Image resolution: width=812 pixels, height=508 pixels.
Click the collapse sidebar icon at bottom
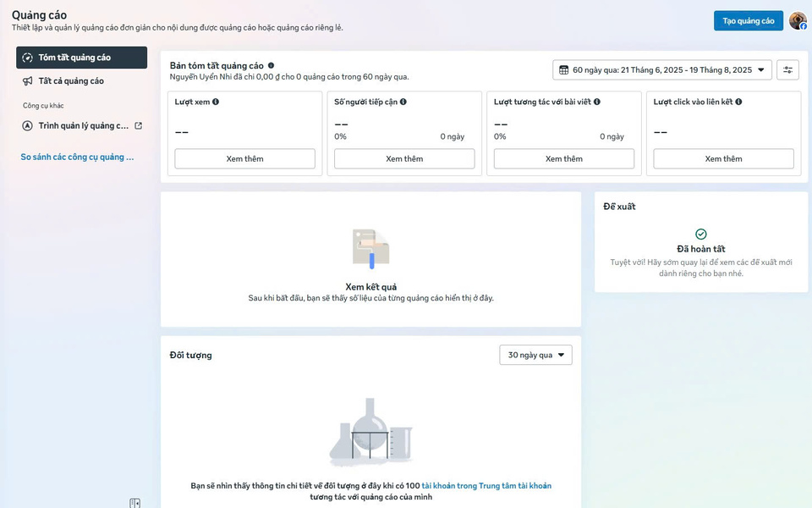coord(134,503)
